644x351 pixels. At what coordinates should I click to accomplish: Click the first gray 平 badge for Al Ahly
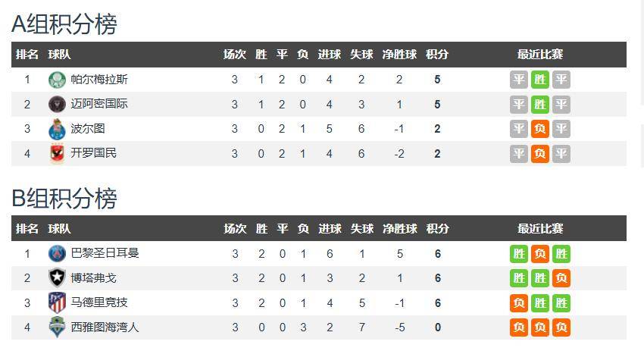click(519, 153)
